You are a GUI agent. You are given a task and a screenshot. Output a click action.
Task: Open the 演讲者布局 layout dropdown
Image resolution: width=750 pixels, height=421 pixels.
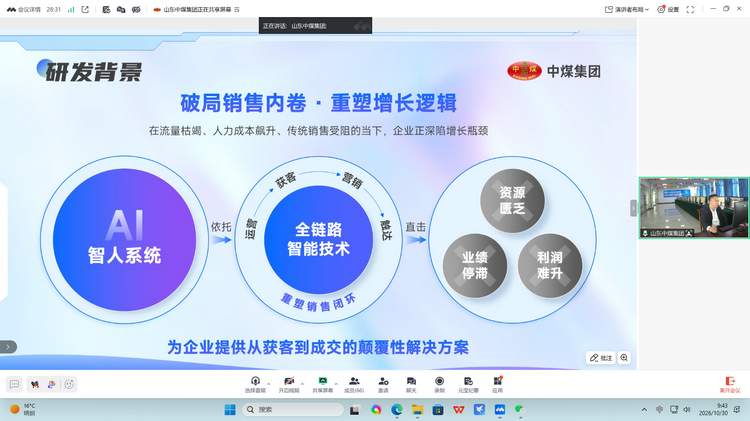tap(627, 10)
